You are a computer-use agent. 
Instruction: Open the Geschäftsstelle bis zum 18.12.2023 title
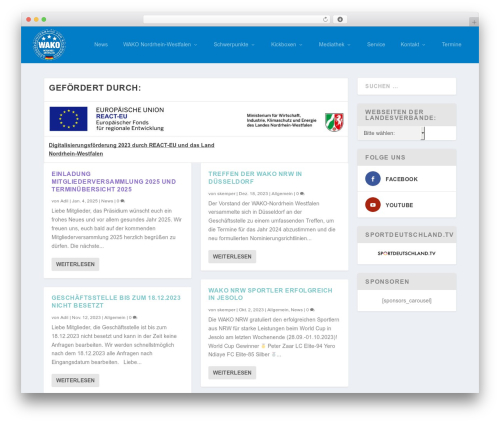pos(116,301)
